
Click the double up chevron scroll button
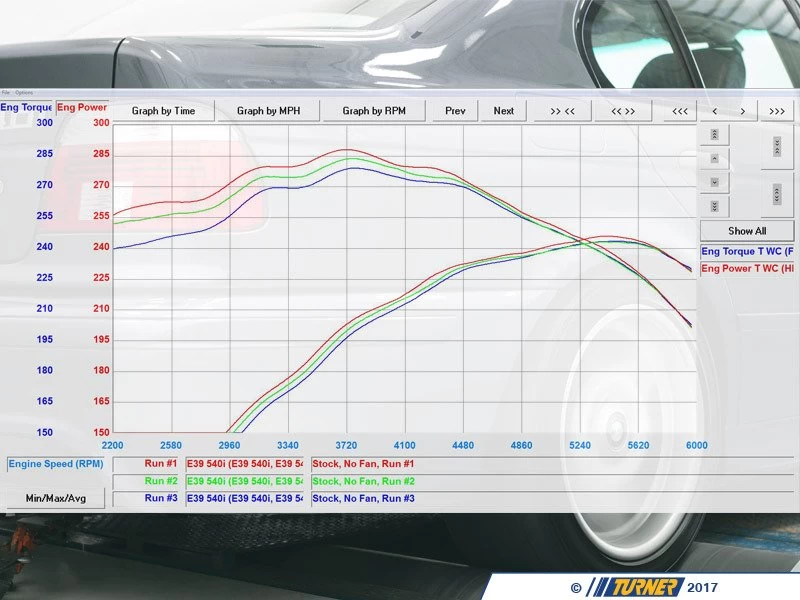pyautogui.click(x=714, y=135)
